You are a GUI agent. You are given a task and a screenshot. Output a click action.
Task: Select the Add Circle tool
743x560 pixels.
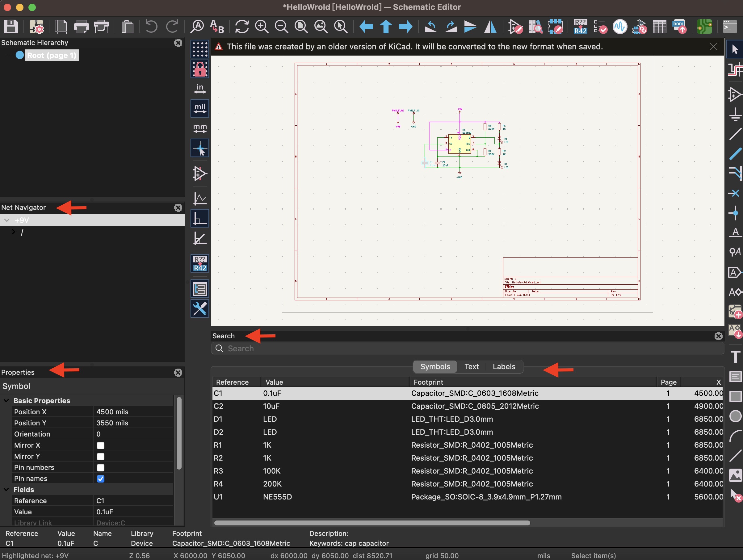coord(735,416)
